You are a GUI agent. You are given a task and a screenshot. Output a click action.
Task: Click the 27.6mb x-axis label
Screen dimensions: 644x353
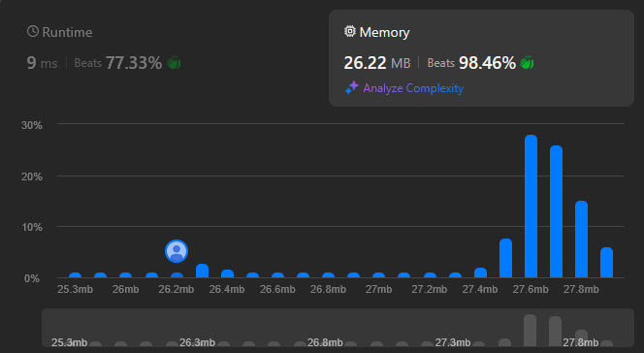[531, 289]
